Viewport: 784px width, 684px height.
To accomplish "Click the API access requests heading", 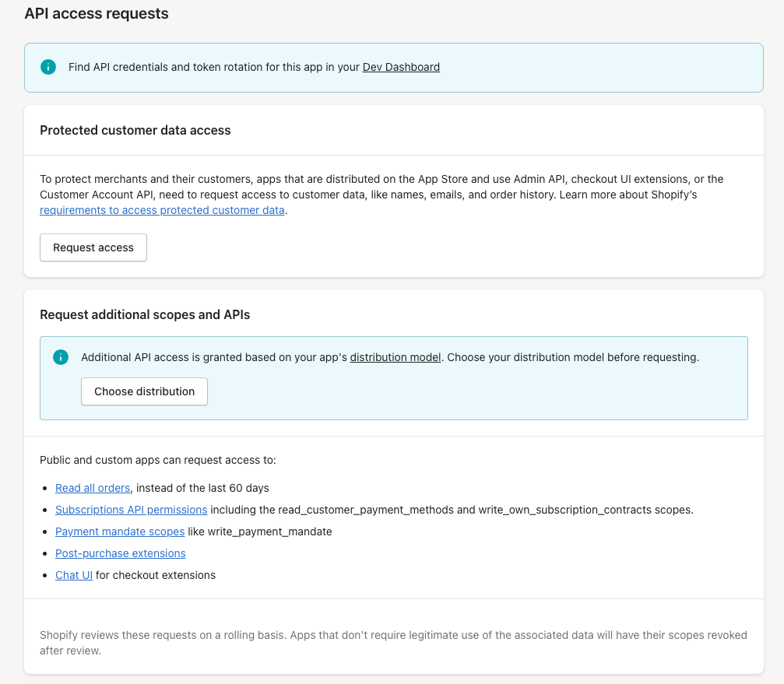I will point(97,13).
